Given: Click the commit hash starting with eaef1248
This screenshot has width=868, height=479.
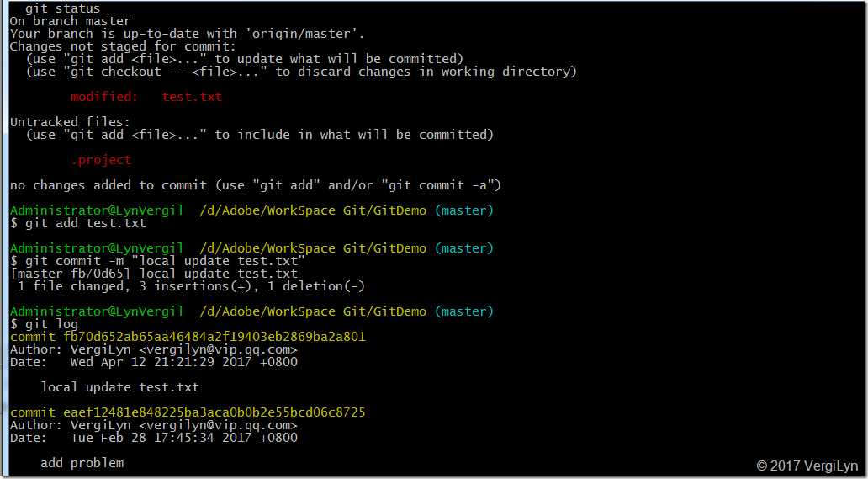Looking at the screenshot, I should pyautogui.click(x=188, y=412).
